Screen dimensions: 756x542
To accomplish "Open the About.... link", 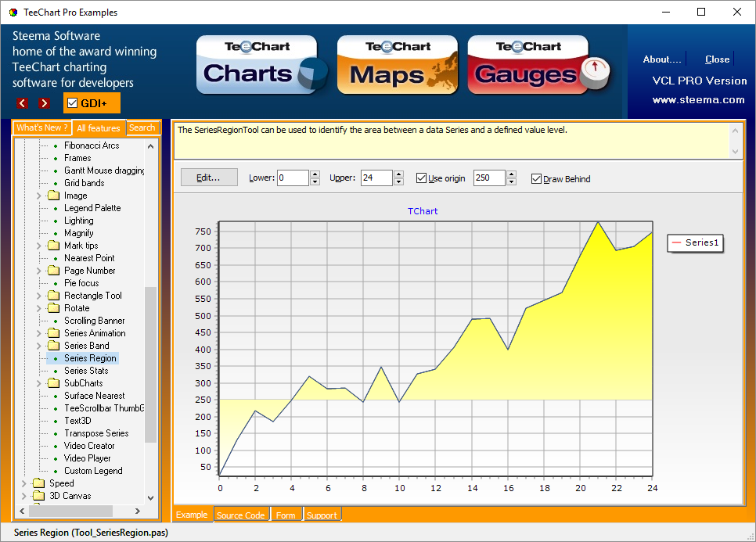I will tap(661, 59).
